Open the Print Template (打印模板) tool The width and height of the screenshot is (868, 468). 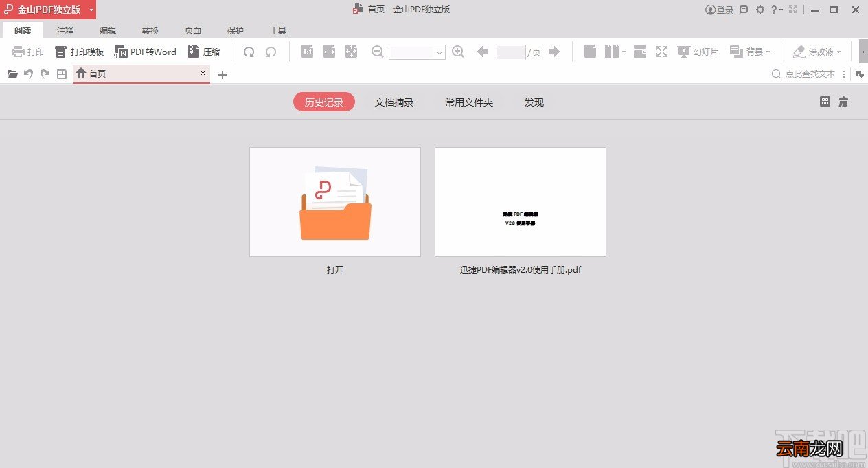pos(79,52)
